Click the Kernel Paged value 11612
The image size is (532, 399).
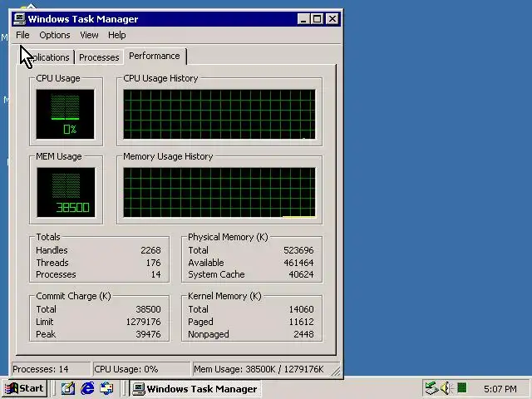click(301, 322)
